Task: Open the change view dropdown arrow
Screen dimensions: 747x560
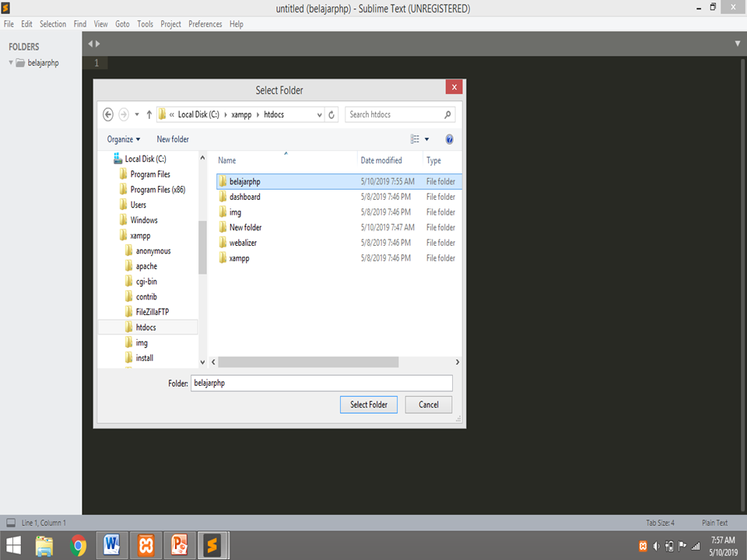Action: [x=426, y=139]
